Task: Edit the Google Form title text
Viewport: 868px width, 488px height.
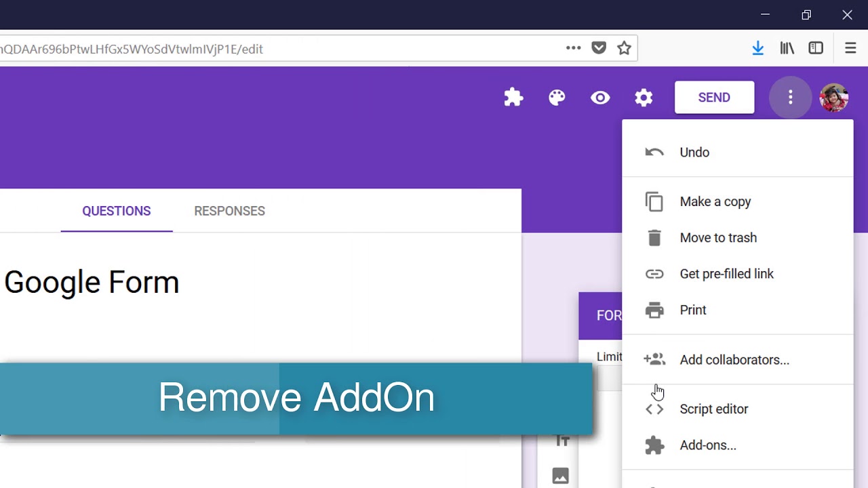Action: tap(92, 282)
